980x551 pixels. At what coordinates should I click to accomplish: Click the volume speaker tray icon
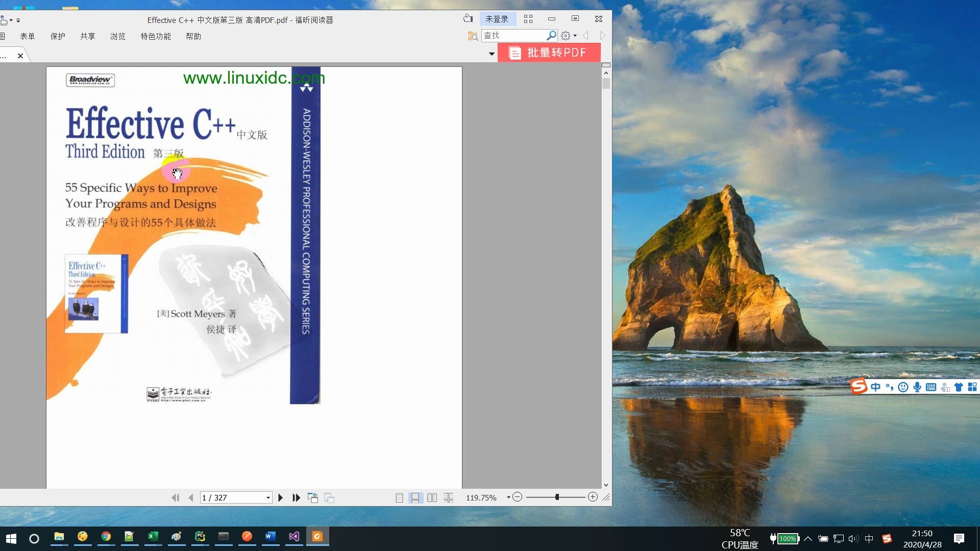pos(853,538)
